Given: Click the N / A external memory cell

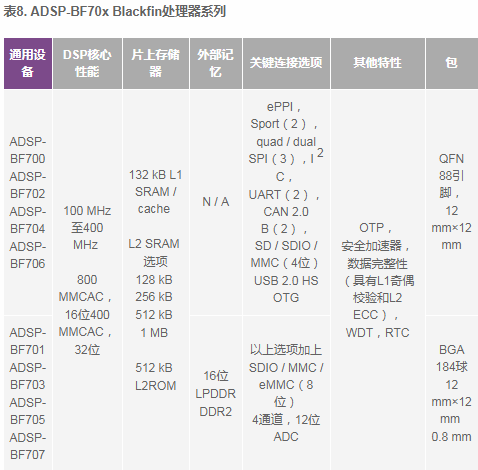Looking at the screenshot, I should pyautogui.click(x=216, y=202).
